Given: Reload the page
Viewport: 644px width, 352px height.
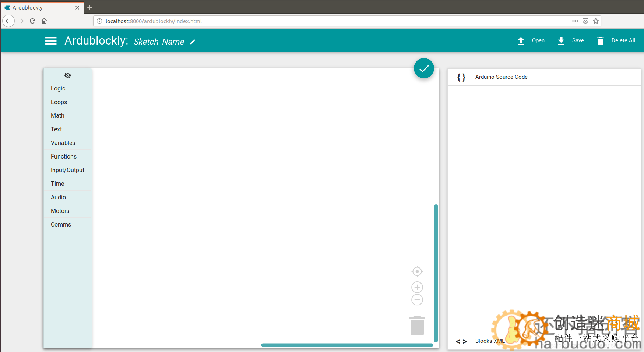Looking at the screenshot, I should 32,21.
